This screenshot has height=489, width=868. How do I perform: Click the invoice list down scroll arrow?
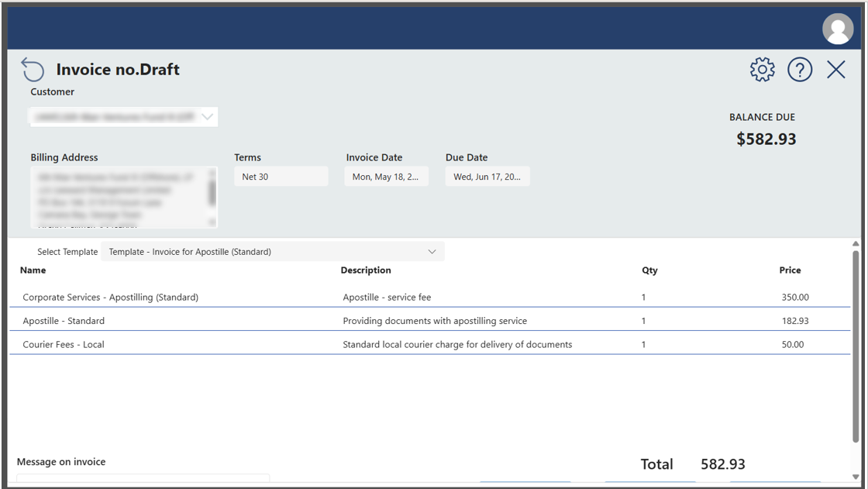(856, 477)
